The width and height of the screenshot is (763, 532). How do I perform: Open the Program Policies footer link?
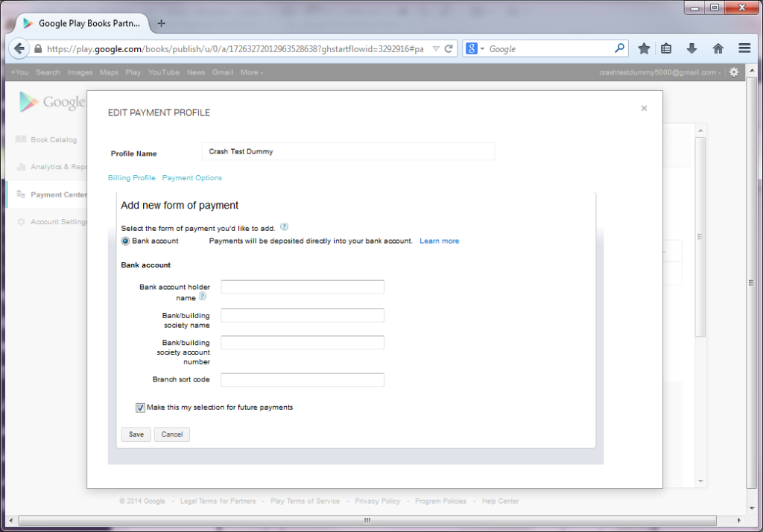point(440,501)
